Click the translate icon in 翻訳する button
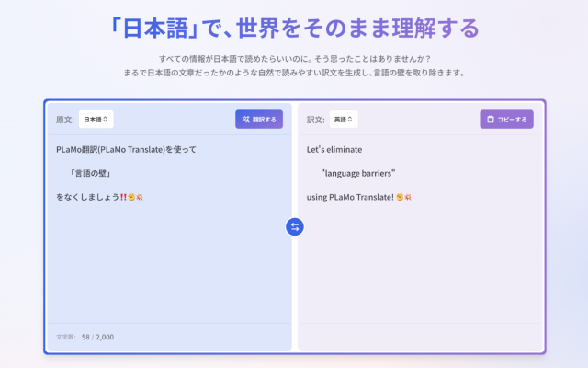 (x=245, y=120)
